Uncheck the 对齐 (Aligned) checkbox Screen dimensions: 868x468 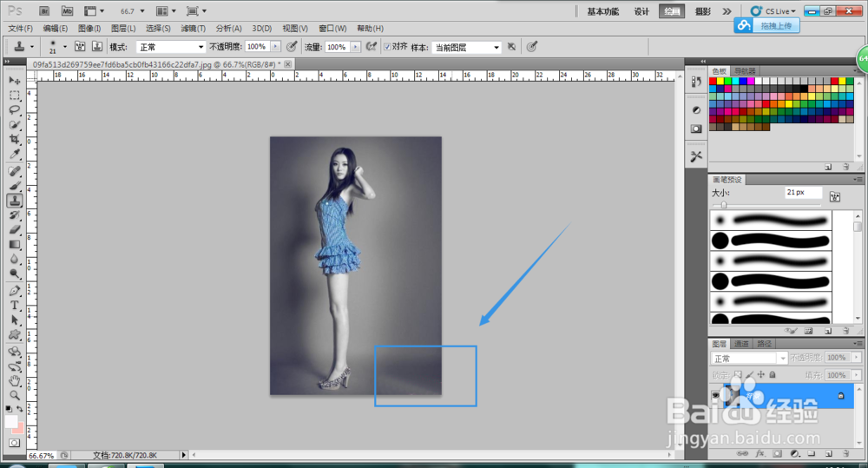[x=387, y=47]
